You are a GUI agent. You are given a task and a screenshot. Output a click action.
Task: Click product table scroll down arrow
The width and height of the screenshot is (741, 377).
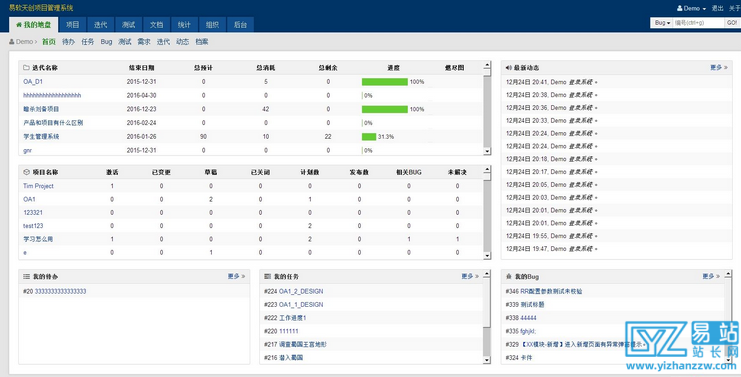[487, 256]
